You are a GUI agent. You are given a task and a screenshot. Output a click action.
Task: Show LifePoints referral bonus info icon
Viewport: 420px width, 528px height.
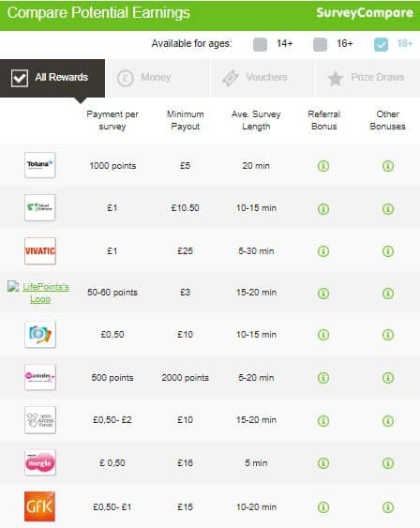(x=323, y=294)
